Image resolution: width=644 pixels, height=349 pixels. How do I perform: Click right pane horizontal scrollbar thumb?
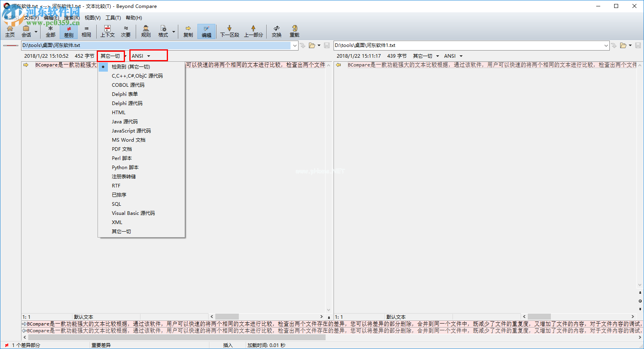point(539,317)
